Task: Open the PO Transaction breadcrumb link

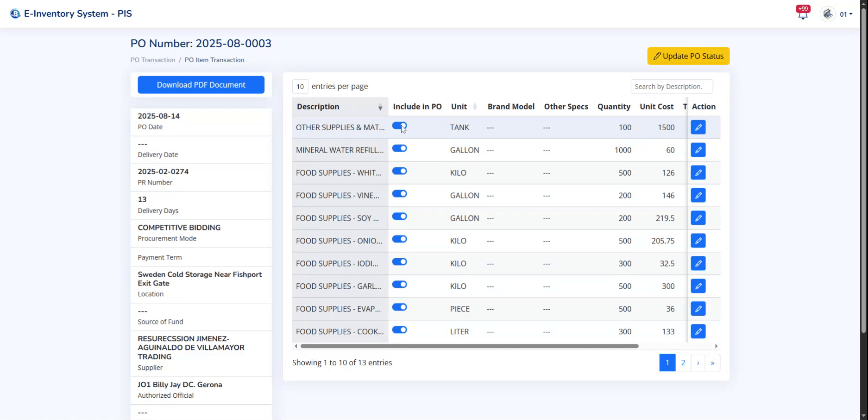Action: tap(152, 60)
